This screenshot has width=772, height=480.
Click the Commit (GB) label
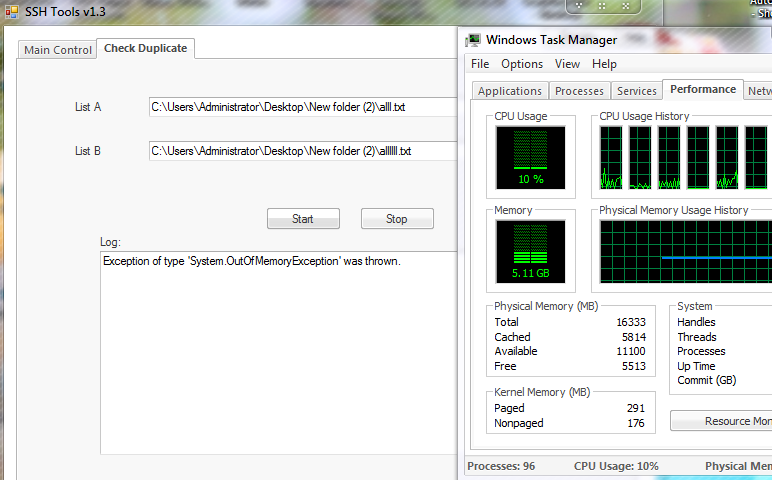[x=707, y=380]
